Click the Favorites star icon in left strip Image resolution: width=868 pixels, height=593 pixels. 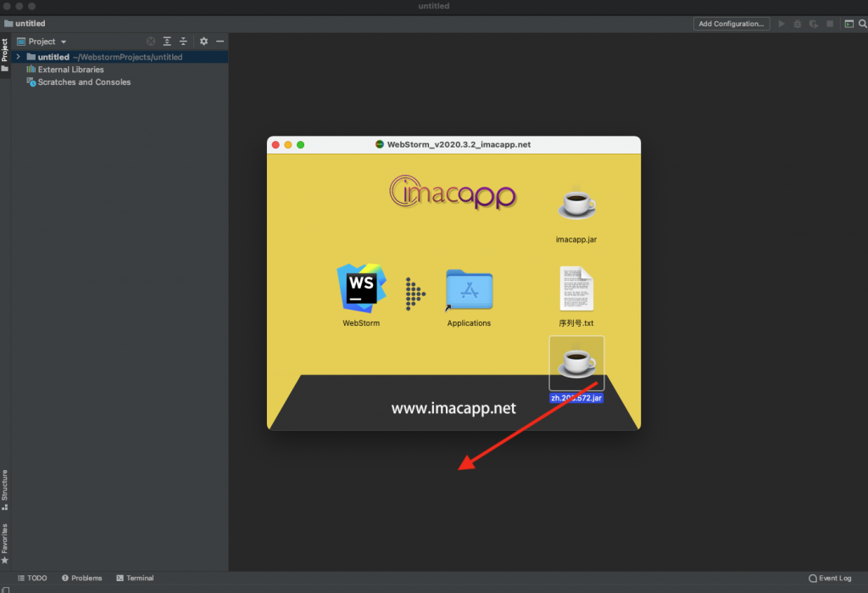click(4, 560)
